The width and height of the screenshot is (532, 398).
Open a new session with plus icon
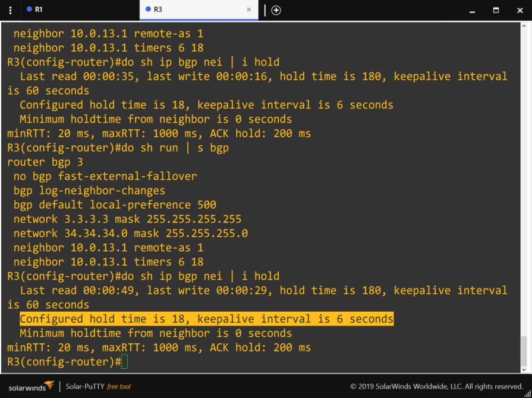pos(276,10)
